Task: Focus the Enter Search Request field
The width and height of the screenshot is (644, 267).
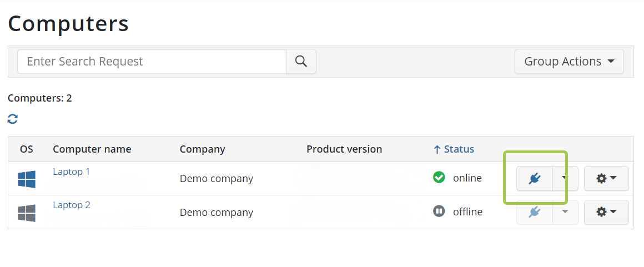Action: (x=152, y=62)
